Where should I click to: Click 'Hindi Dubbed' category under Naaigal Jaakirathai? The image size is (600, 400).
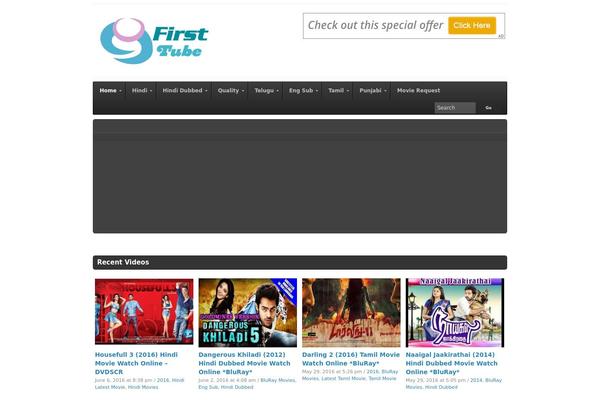click(441, 387)
